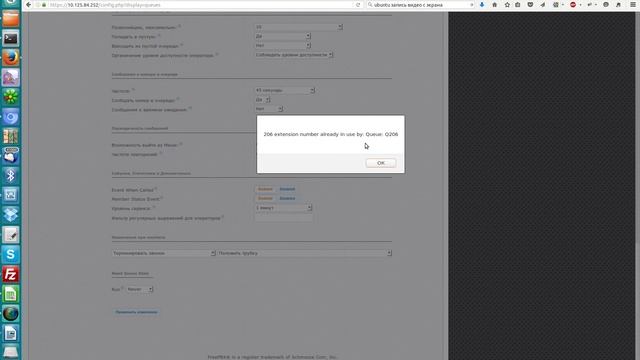Image resolution: width=640 pixels, height=360 pixels.
Task: Select second option for Member Status Event
Action: (x=287, y=198)
